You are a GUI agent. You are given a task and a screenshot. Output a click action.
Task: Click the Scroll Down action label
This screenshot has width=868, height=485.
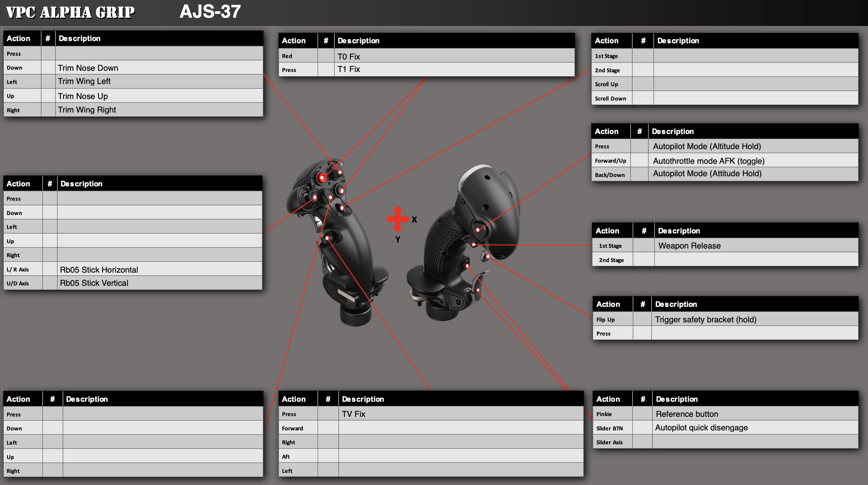610,99
